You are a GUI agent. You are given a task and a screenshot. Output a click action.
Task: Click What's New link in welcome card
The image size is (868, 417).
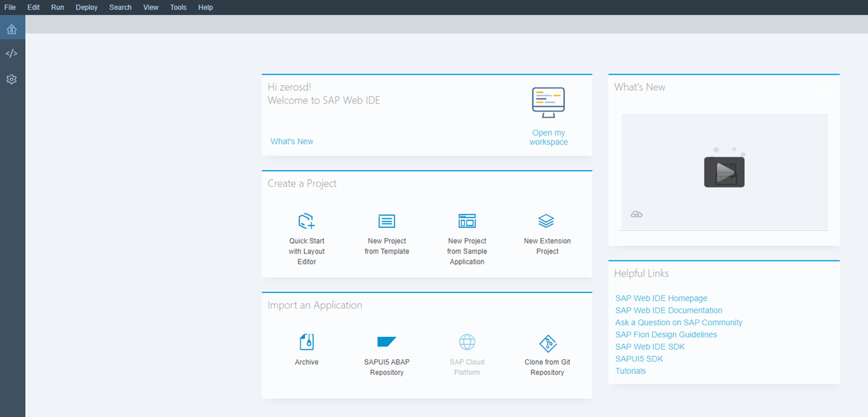pos(292,142)
